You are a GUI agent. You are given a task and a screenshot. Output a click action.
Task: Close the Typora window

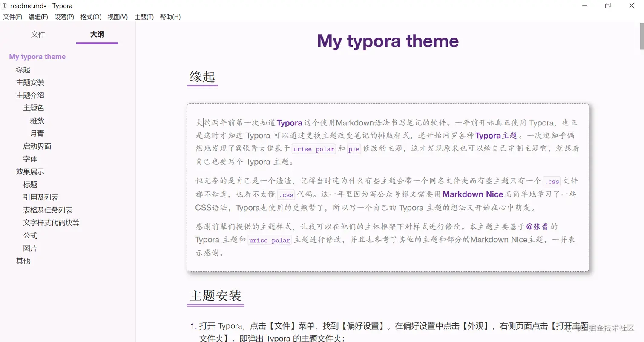pos(632,6)
